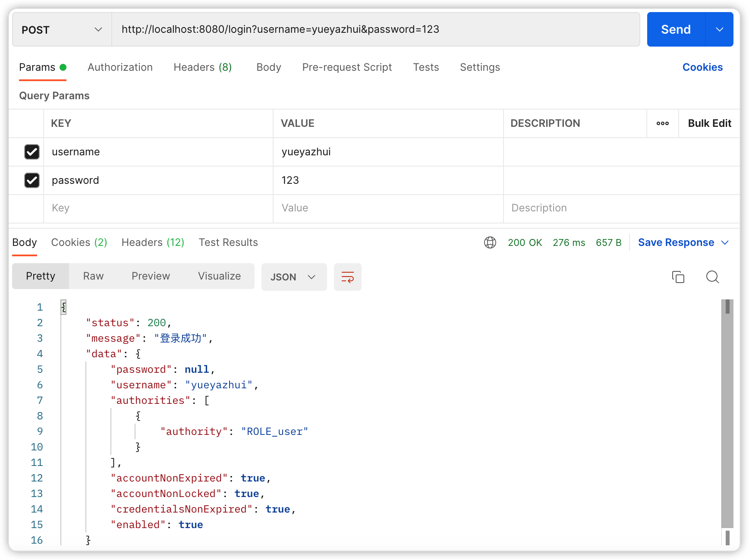
Task: Click the response body vertical scrollbar
Action: (727, 414)
